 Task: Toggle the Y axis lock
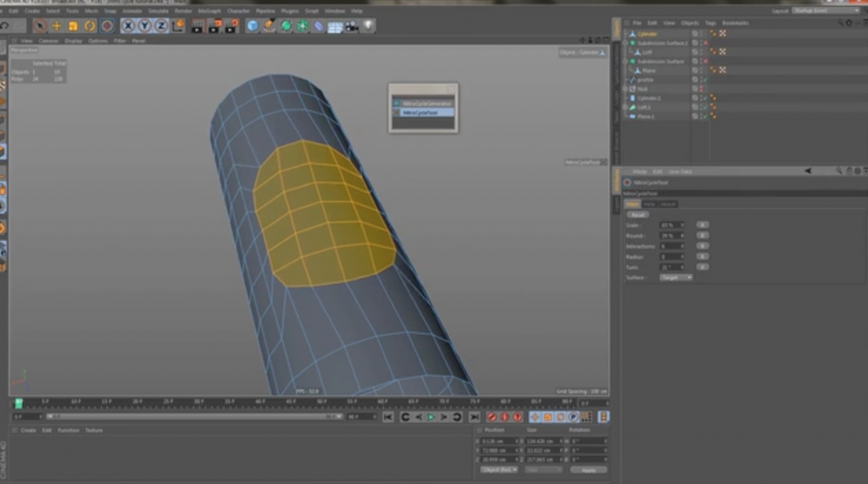pos(144,26)
